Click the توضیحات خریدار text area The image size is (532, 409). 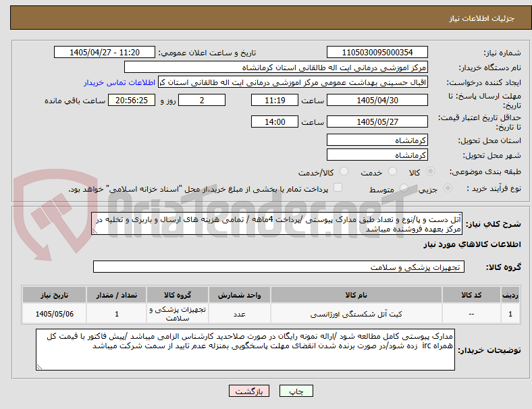(245, 350)
